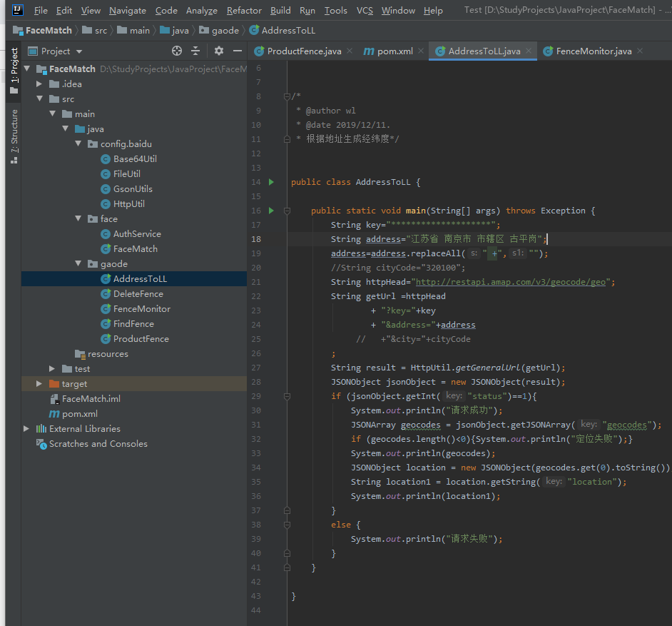Click the commented cityCode line 20

pyautogui.click(x=398, y=268)
